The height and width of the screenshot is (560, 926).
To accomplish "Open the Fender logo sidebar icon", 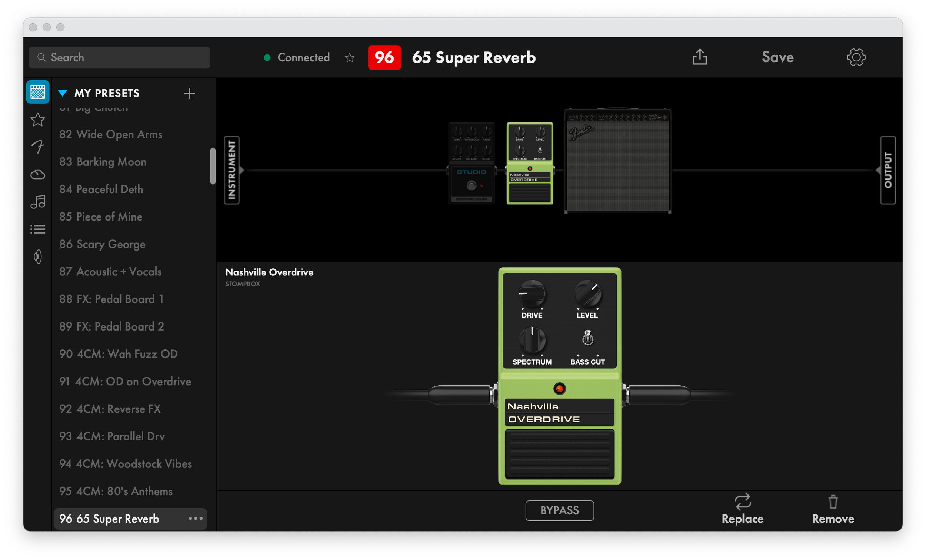I will pos(37,147).
